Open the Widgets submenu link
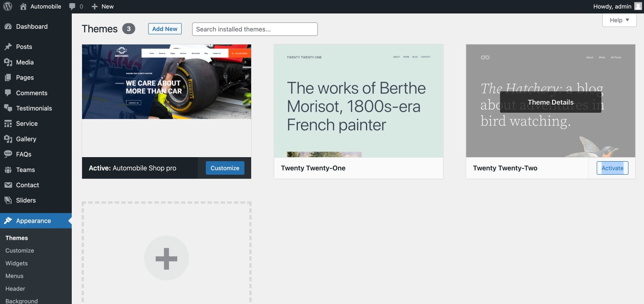Screen dimensions: 644x304 [17, 263]
